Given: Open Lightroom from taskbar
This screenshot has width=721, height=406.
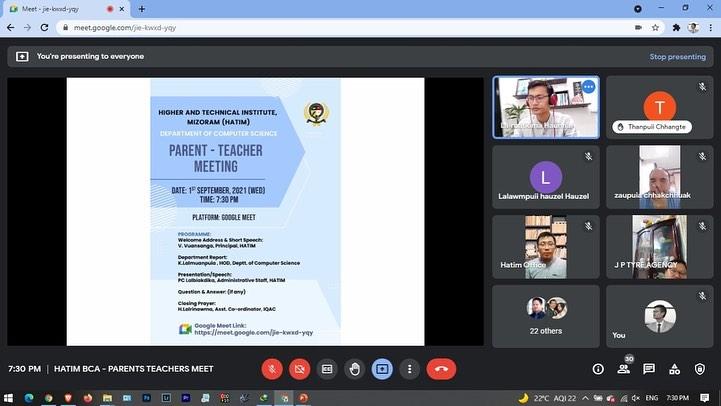Looking at the screenshot, I should pos(166,398).
